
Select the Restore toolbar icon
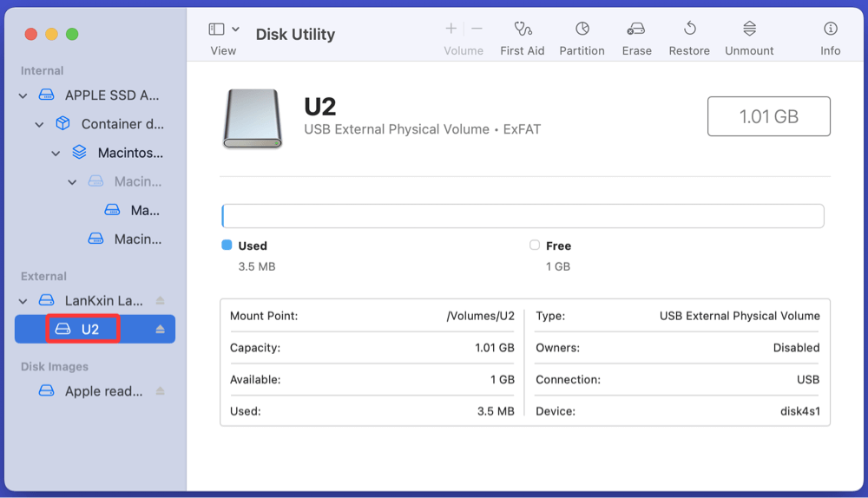coord(689,29)
